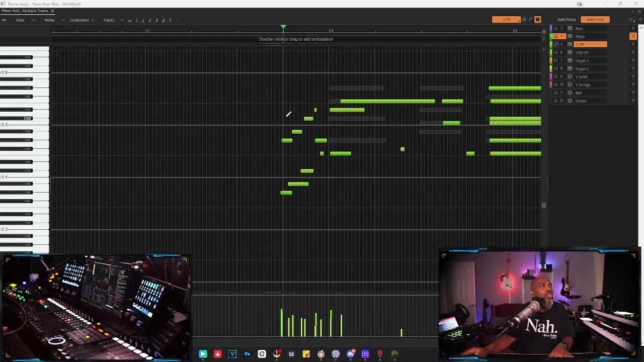Click the keyboard instrument icon for Bass track
644x362 pixels.
coord(570,28)
